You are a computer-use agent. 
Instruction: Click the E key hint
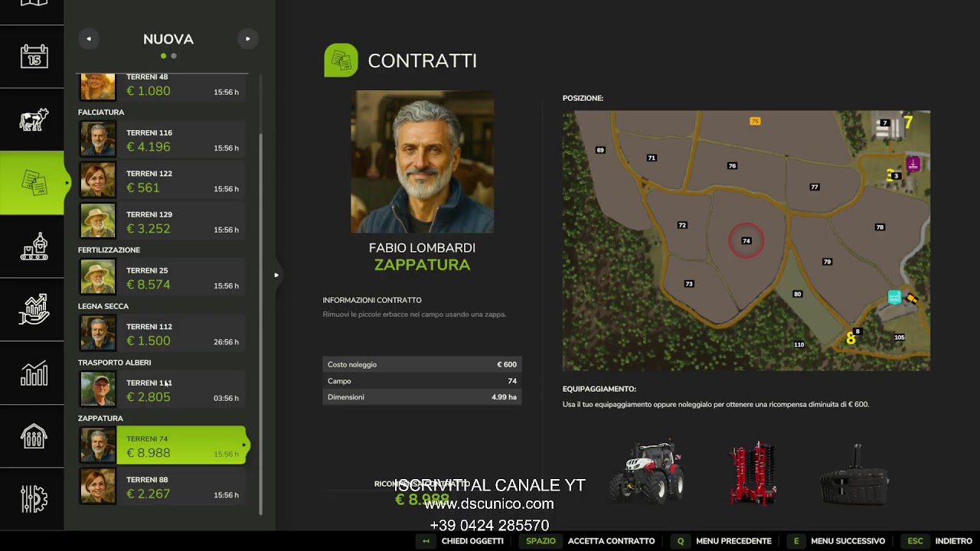(x=795, y=541)
